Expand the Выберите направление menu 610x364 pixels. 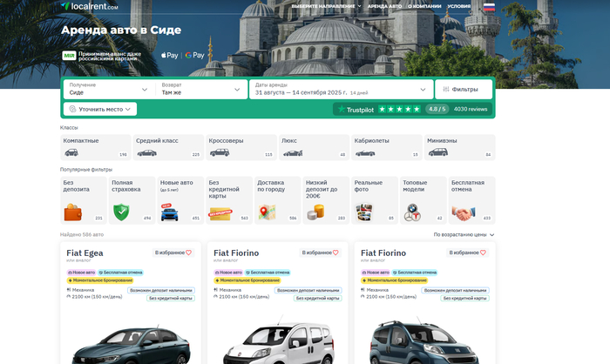point(326,6)
